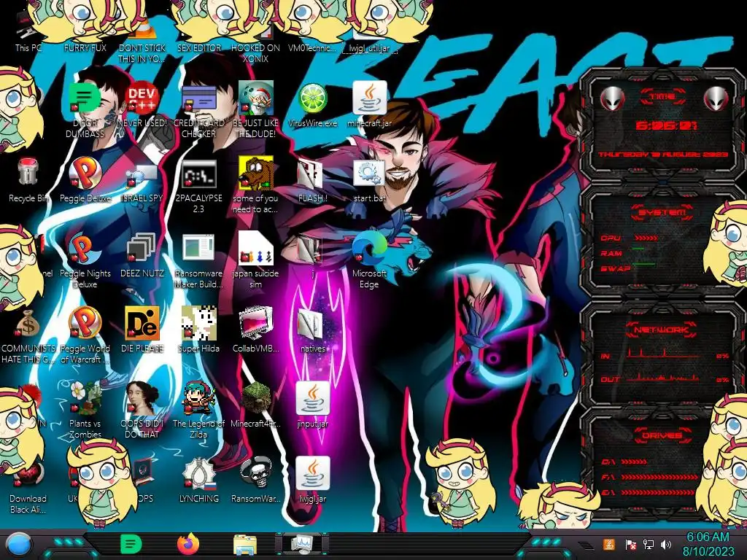Screen dimensions: 747x560
Task: Launch Peggle World of Warcraft
Action: point(85,323)
